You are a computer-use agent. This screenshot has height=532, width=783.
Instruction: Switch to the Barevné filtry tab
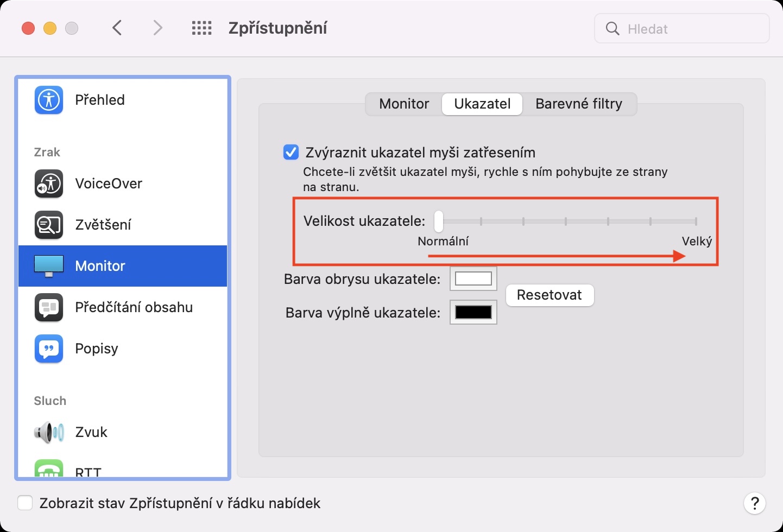tap(579, 104)
